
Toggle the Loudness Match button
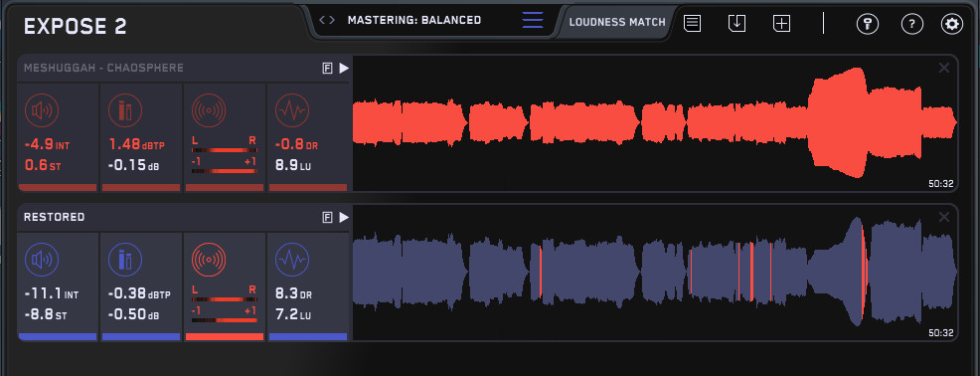[x=617, y=22]
